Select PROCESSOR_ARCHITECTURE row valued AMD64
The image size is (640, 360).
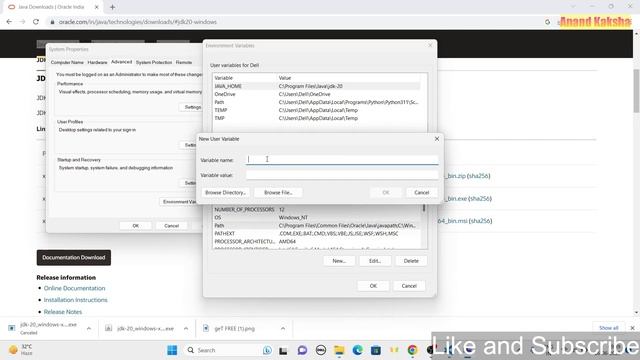coord(317,242)
